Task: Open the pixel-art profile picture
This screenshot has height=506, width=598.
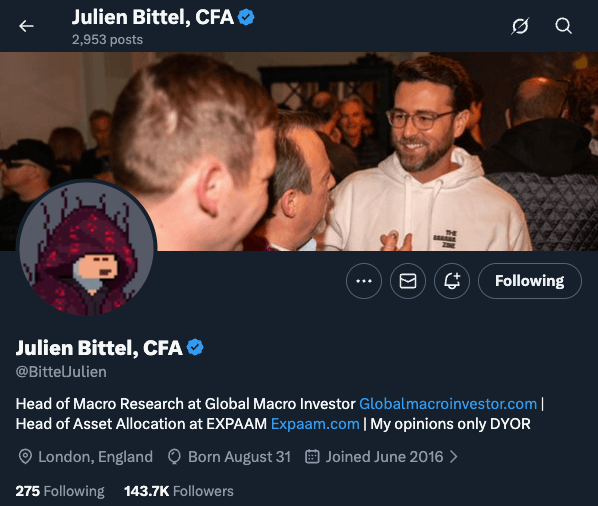Action: [x=87, y=248]
